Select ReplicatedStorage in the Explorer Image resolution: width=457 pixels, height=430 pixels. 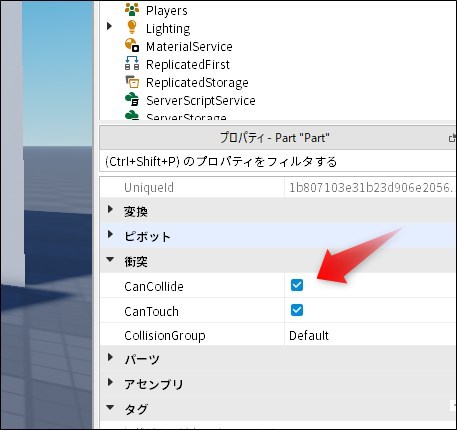click(x=197, y=83)
